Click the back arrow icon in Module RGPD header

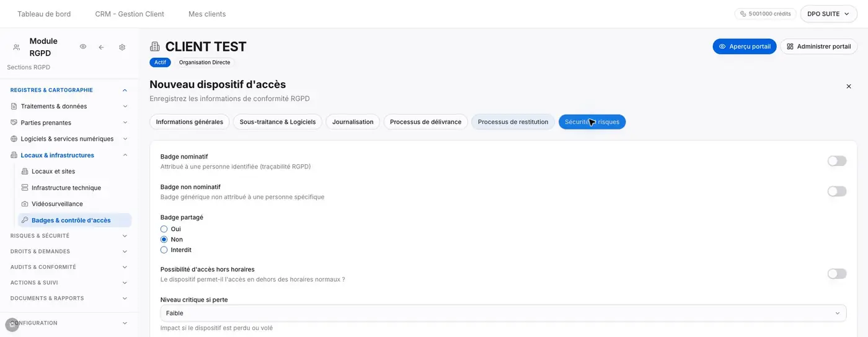tap(101, 47)
